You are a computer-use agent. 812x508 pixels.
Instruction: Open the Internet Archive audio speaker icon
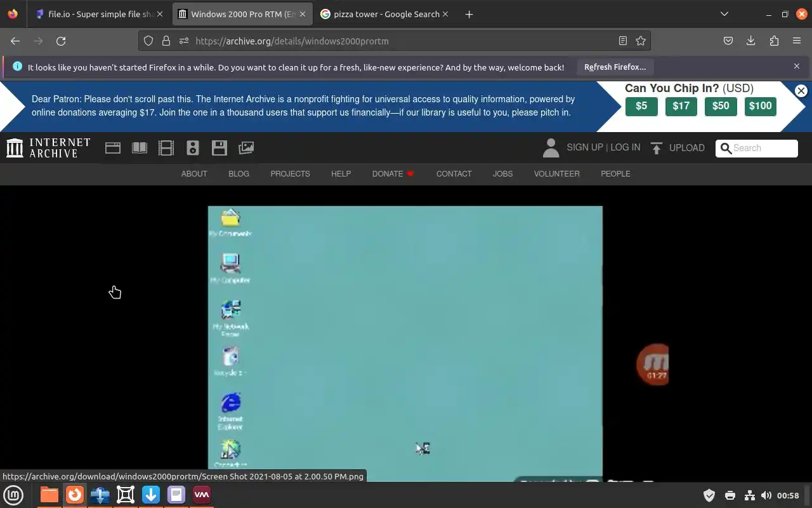[x=193, y=148]
